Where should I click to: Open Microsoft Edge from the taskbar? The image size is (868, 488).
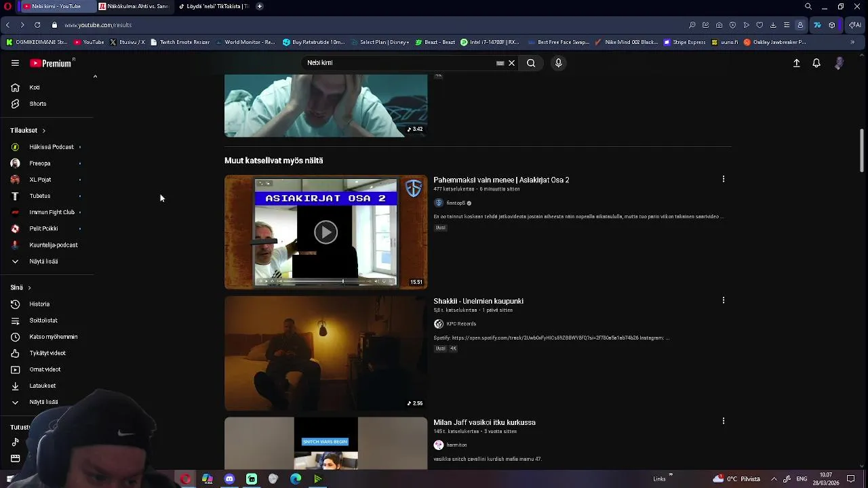[296, 479]
